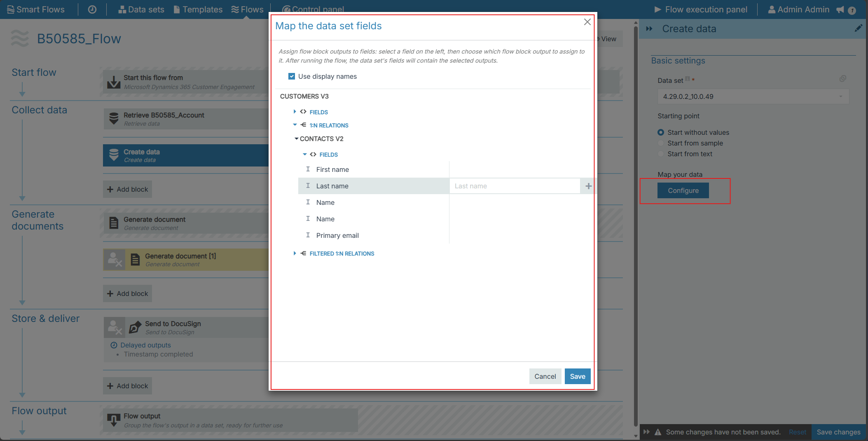Click the clock history icon in top bar
868x441 pixels.
click(x=92, y=9)
